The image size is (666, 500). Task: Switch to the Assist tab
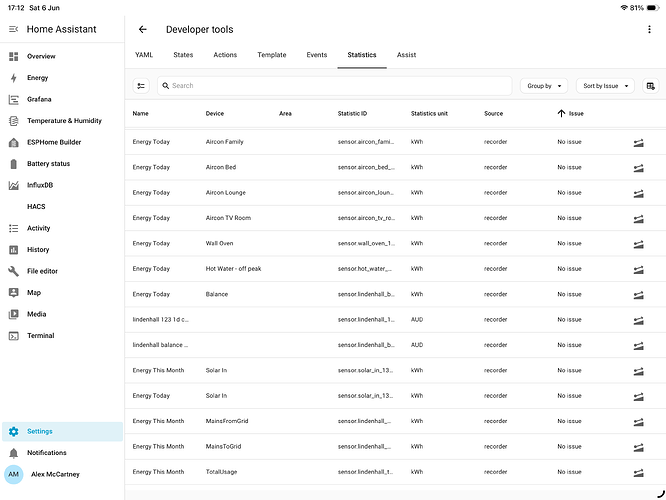[x=406, y=55]
